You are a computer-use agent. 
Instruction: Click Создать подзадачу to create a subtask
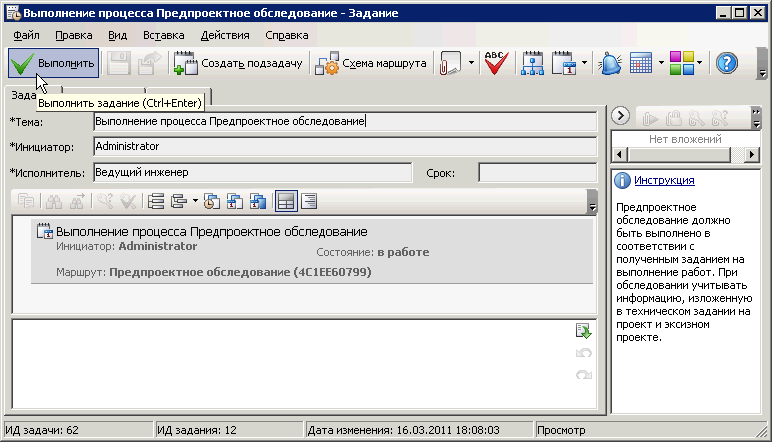(238, 63)
